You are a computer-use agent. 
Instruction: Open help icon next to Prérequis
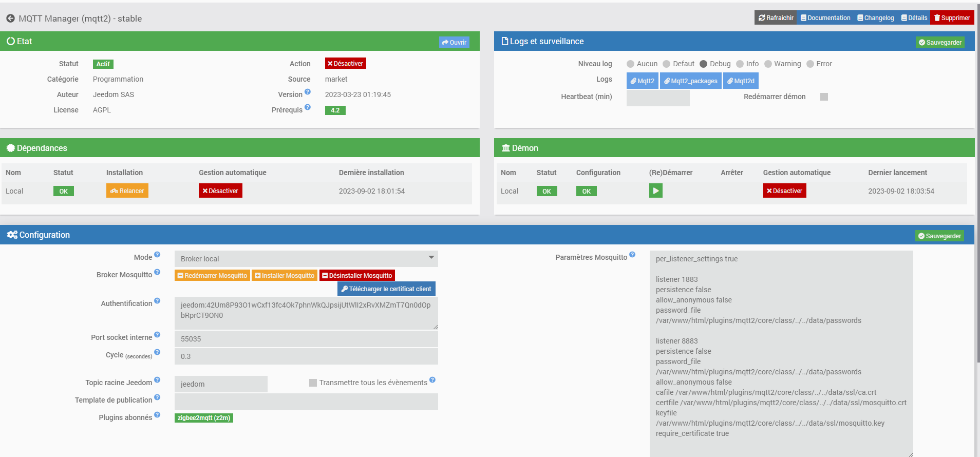[x=308, y=107]
